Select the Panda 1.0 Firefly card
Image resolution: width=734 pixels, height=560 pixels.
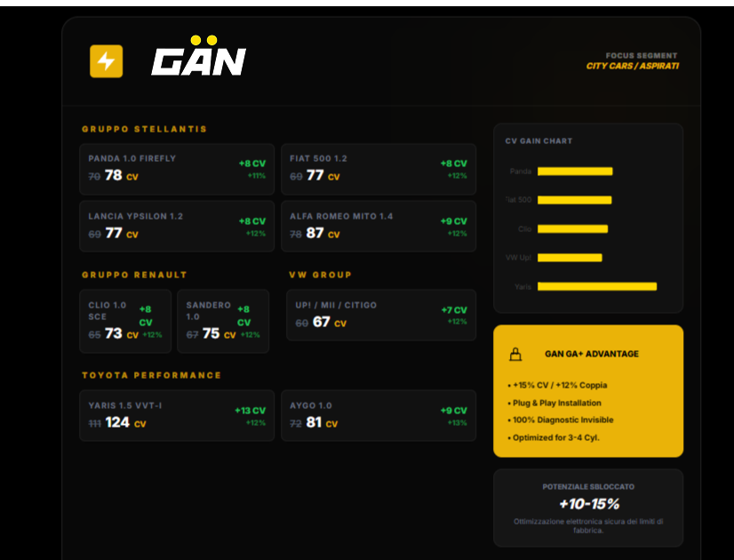click(176, 170)
